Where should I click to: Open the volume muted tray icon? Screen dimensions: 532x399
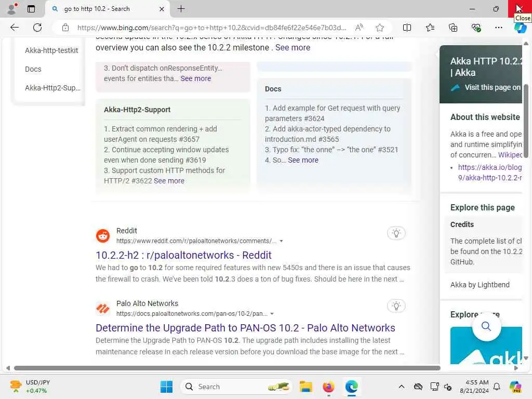pyautogui.click(x=448, y=387)
